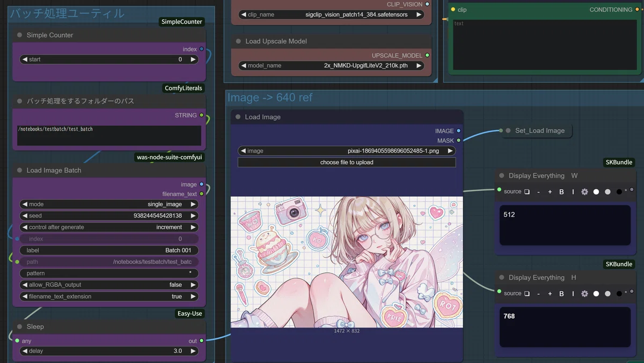Click the batch folder path text field

pos(109,136)
